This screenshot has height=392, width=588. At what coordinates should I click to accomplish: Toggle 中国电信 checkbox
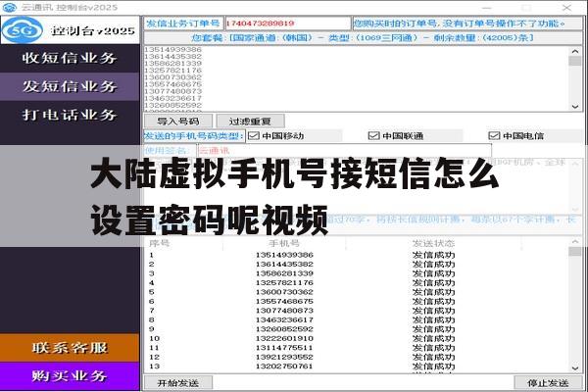tap(494, 136)
